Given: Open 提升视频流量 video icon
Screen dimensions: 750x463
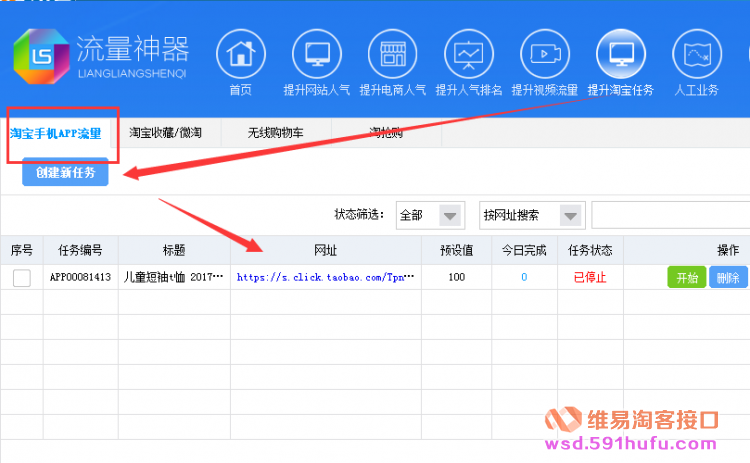Looking at the screenshot, I should pyautogui.click(x=545, y=54).
